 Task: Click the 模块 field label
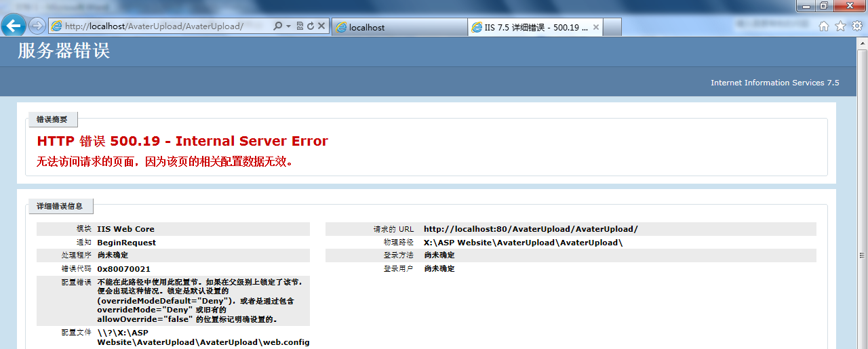tap(83, 229)
